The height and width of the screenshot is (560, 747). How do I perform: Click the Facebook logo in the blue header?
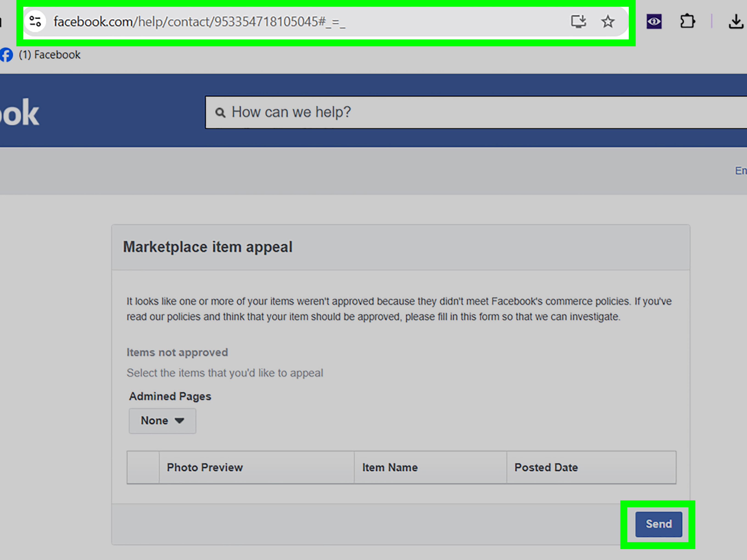tap(20, 112)
